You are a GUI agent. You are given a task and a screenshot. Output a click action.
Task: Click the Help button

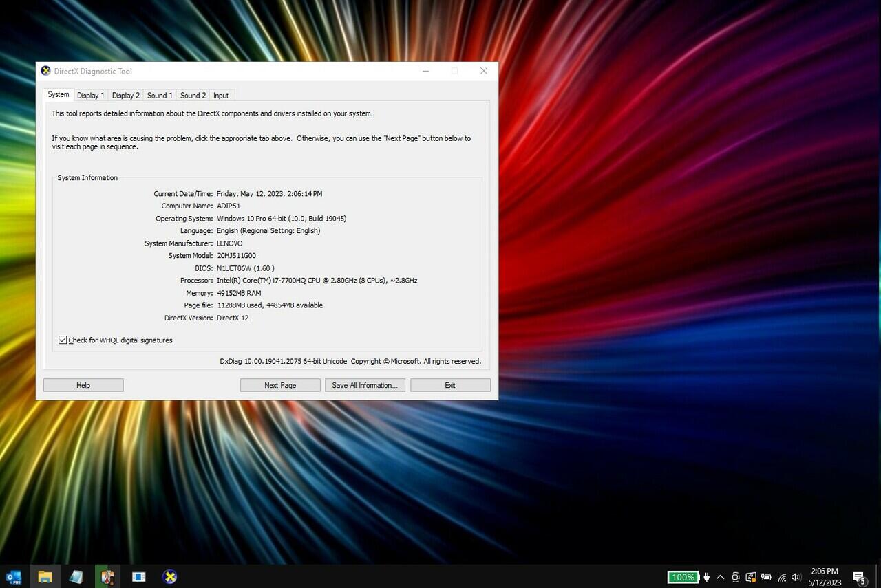click(83, 385)
